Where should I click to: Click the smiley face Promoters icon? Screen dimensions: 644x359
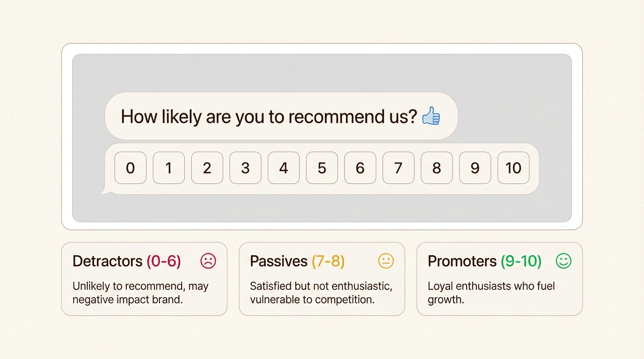(563, 261)
